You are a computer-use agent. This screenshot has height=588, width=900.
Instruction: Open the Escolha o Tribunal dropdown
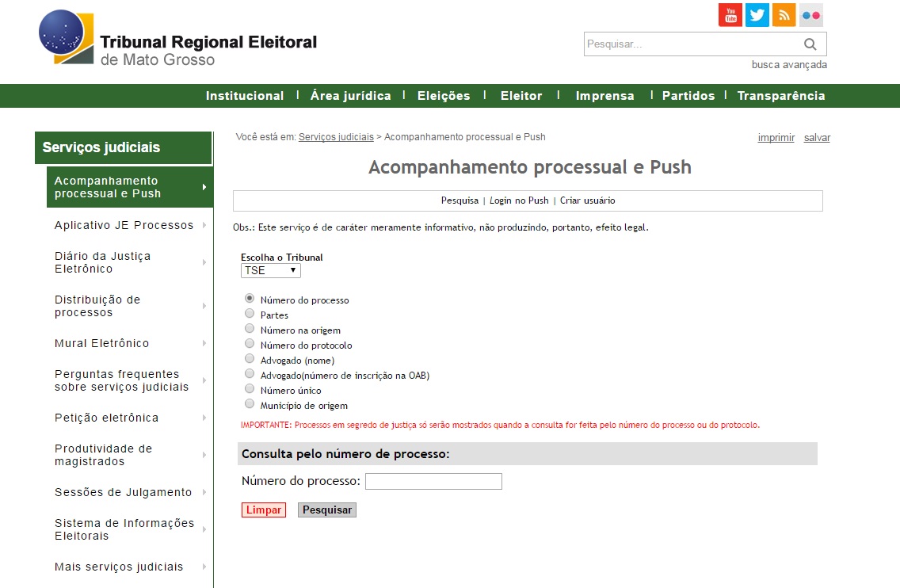(271, 271)
